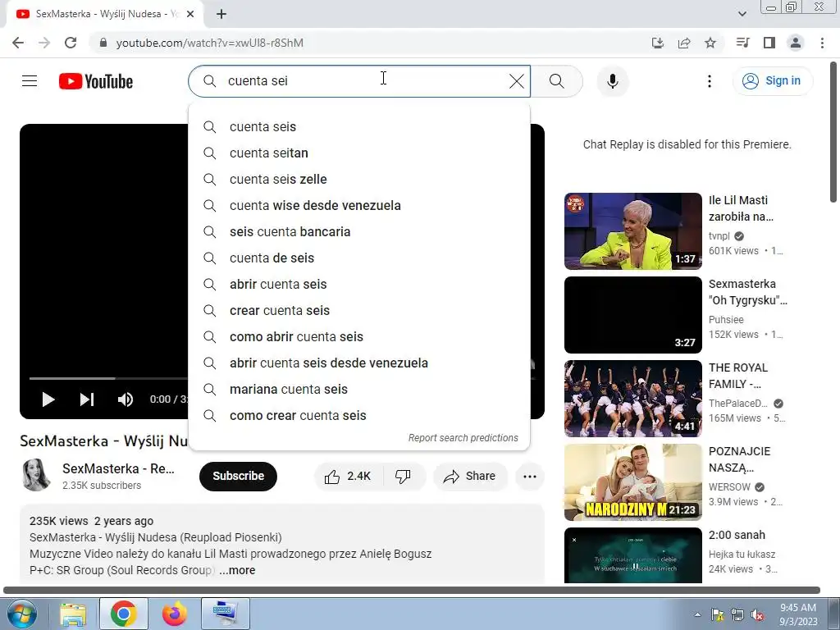The image size is (840, 630).
Task: Open the channel avatar
Action: pos(36,475)
